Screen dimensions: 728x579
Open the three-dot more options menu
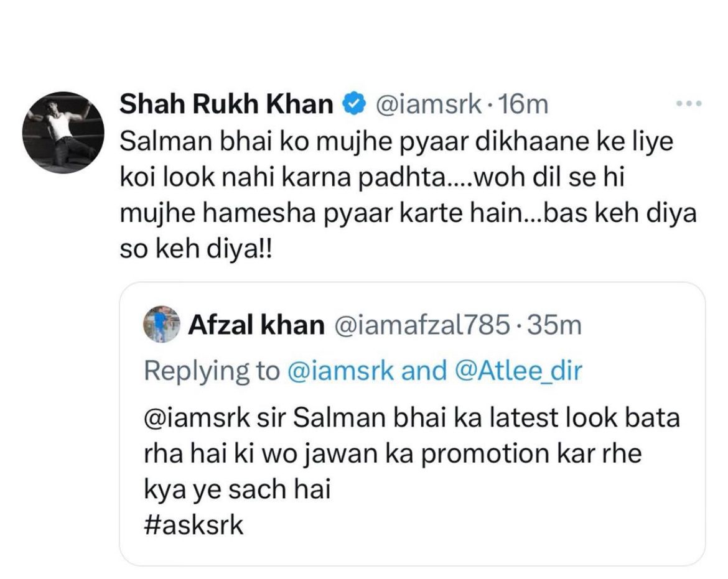pyautogui.click(x=688, y=104)
